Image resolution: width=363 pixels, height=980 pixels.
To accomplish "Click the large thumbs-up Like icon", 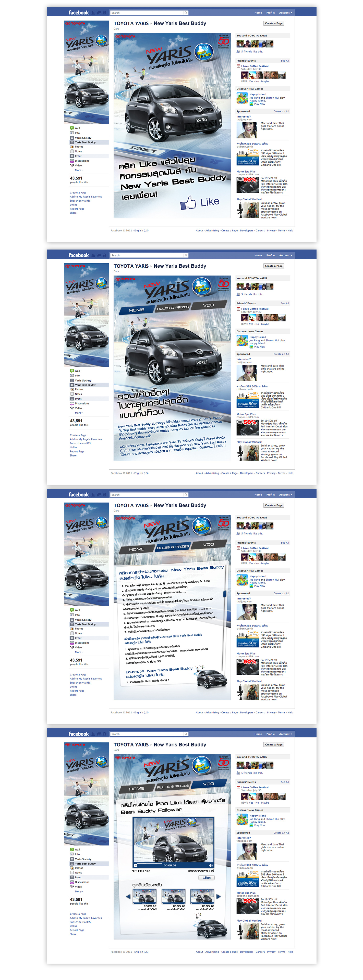I will coord(188,202).
